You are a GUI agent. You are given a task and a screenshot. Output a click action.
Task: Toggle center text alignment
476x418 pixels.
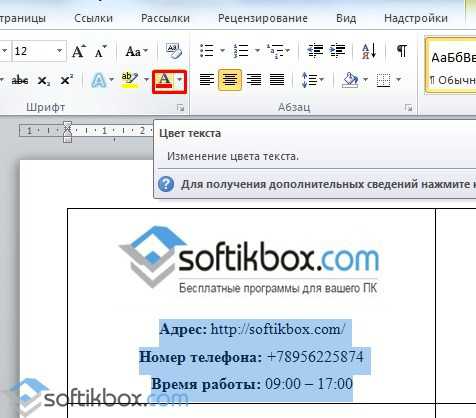(x=230, y=80)
